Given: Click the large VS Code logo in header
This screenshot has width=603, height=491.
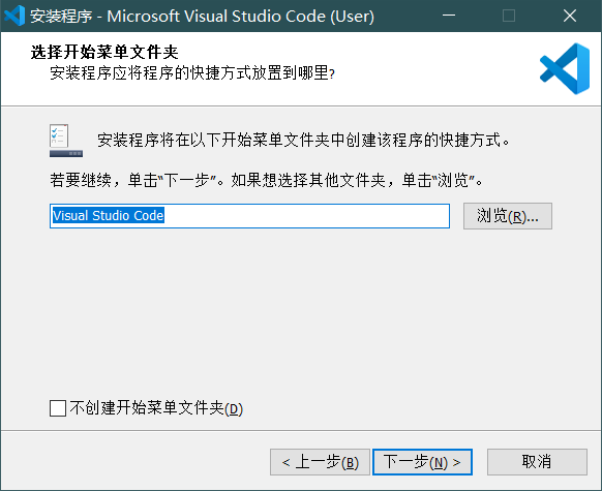Looking at the screenshot, I should [x=565, y=68].
